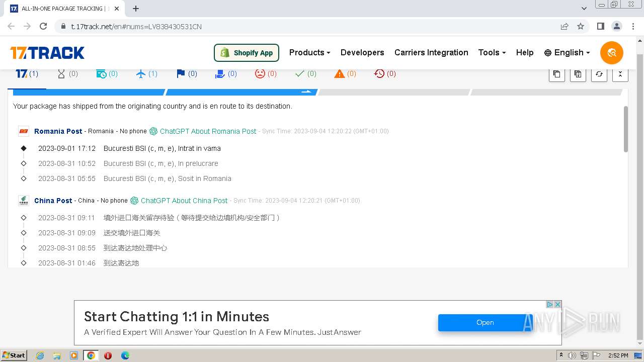Open the orange search tracking button

[x=611, y=53]
